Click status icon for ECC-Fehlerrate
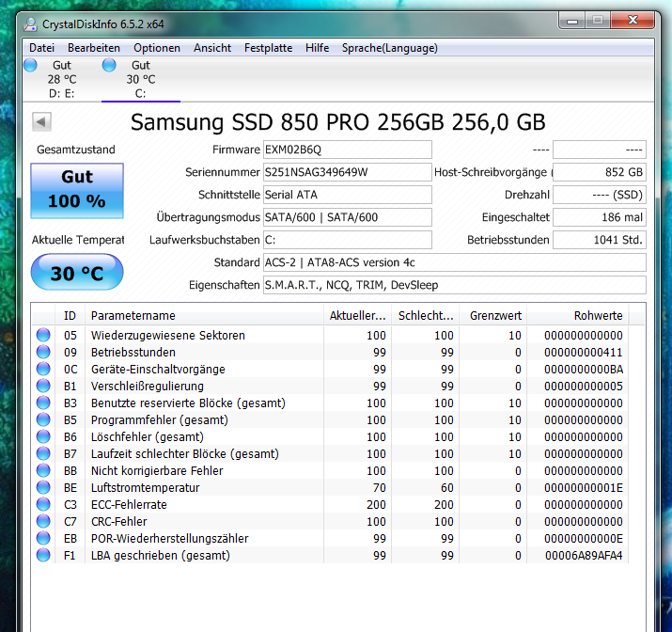Screen dimensions: 672x632 43,504
